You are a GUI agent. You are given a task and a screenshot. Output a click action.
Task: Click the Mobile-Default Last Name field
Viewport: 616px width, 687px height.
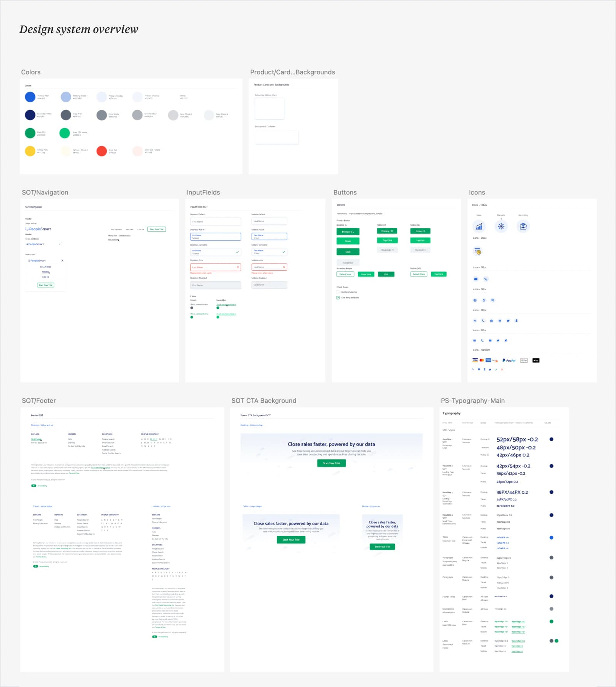click(269, 221)
